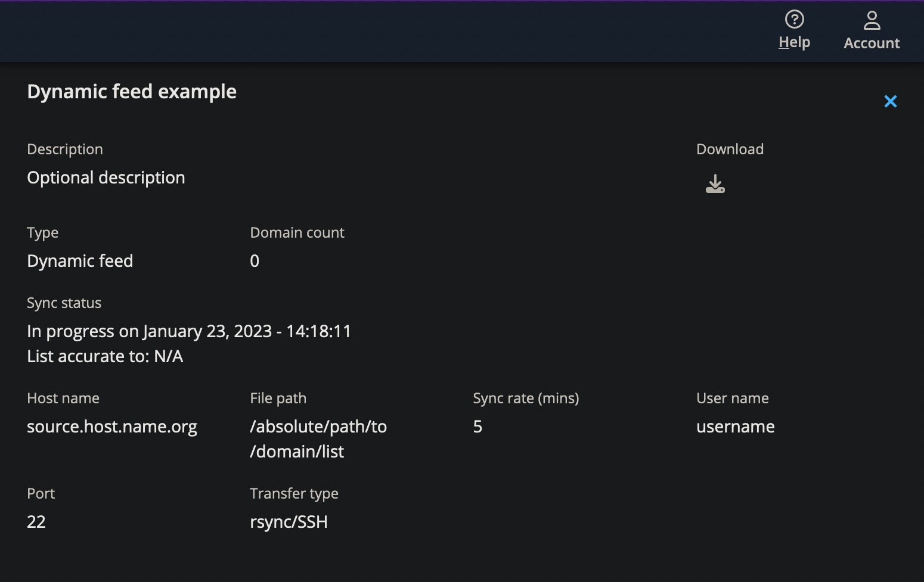Click the "Sync status" field label
Viewport: 924px width, 582px height.
click(x=64, y=303)
